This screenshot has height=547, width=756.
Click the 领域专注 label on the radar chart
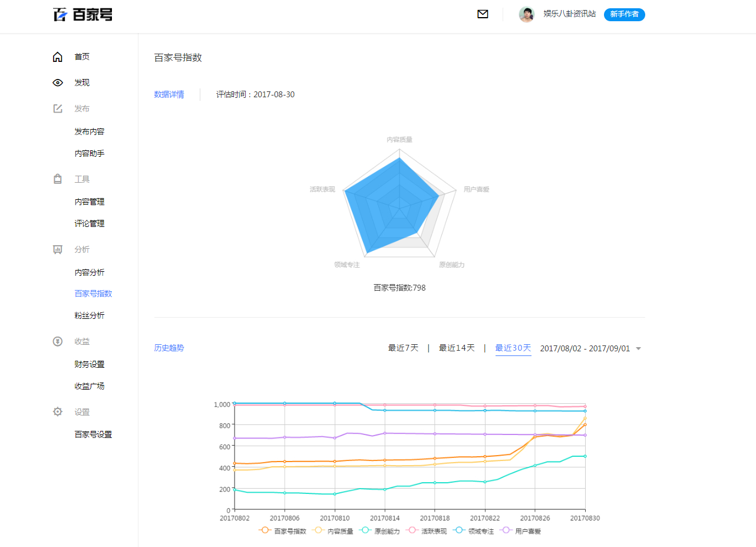[347, 265]
